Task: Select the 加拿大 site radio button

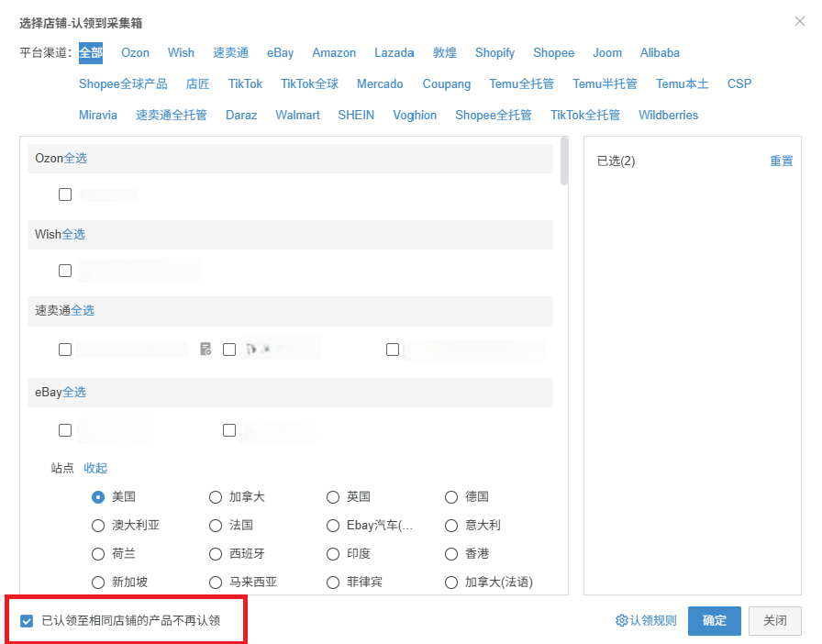Action: pos(216,496)
